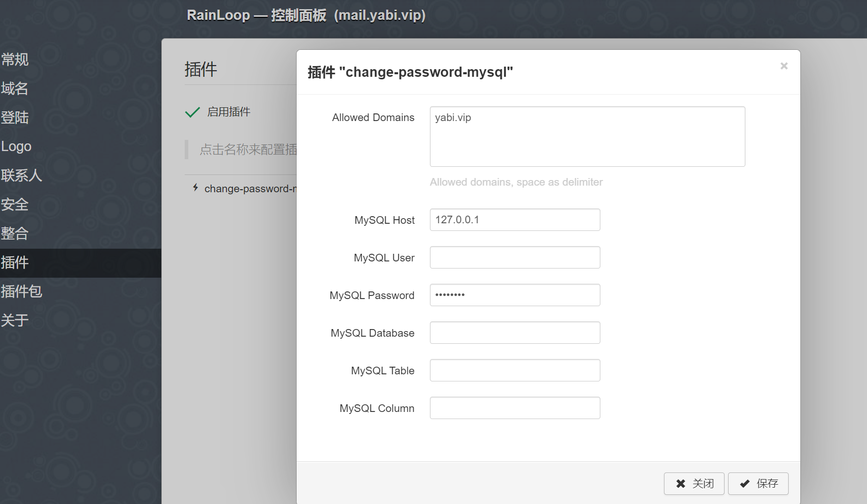Screen dimensions: 867x504
Task: Click the Allowed Domains text area
Action: pyautogui.click(x=587, y=136)
